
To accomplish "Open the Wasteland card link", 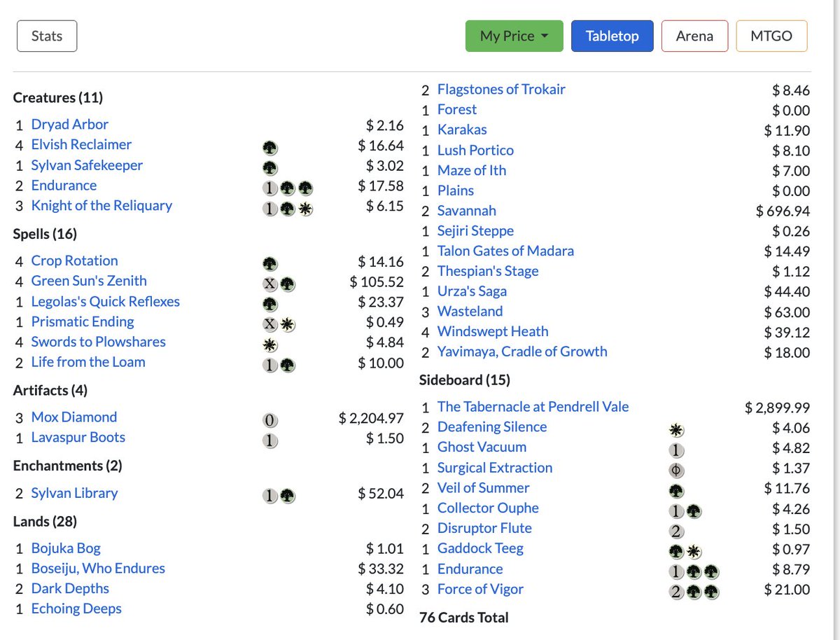I will (x=470, y=311).
